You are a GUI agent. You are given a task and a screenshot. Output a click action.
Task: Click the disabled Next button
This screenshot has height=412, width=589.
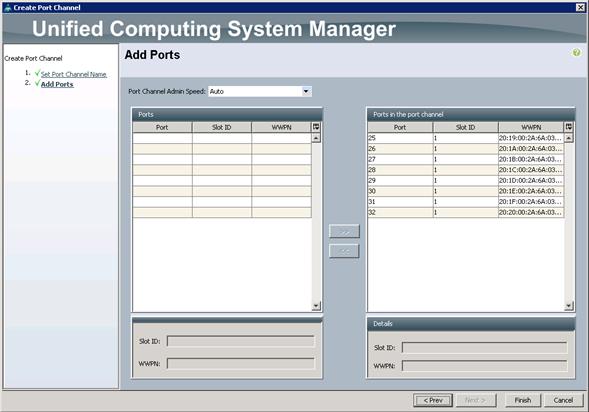coord(476,400)
